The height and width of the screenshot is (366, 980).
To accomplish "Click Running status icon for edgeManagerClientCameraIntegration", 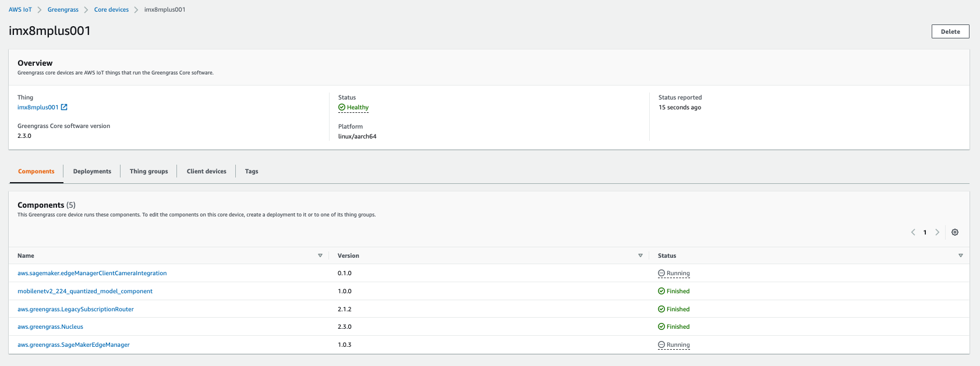I will point(661,273).
